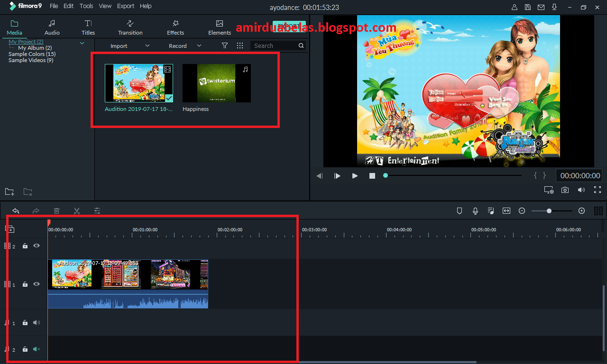Zoom out the timeline with minus icon

[522, 211]
